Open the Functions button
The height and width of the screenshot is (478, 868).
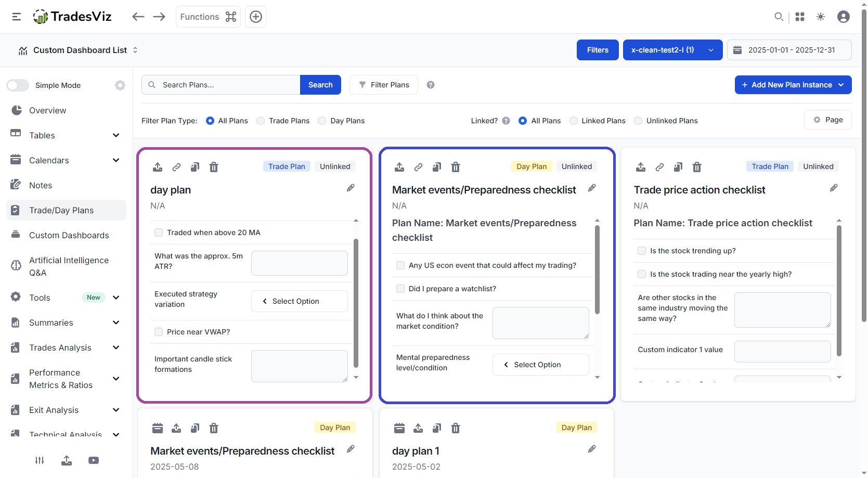tap(208, 17)
